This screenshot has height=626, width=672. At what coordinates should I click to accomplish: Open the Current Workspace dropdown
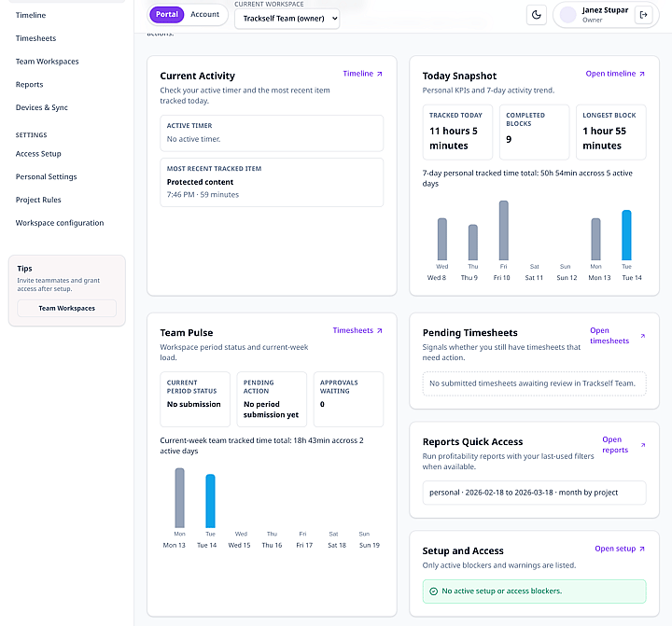pyautogui.click(x=287, y=19)
